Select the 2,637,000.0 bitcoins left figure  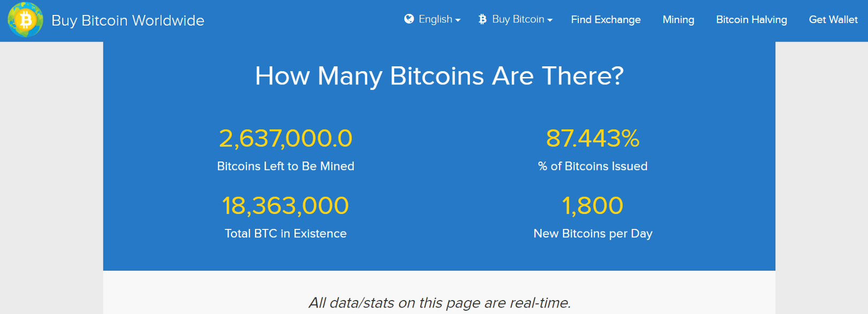pyautogui.click(x=286, y=139)
